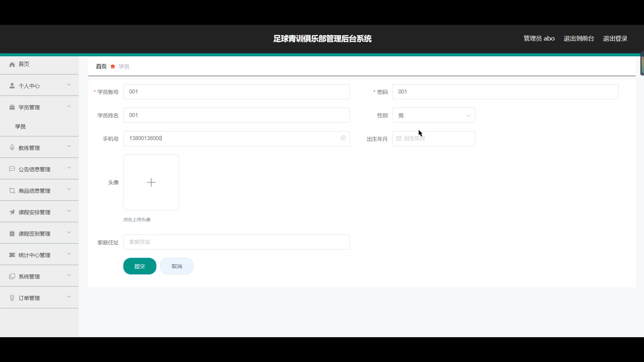Click the microphone icon beside 教练管理

point(12,147)
